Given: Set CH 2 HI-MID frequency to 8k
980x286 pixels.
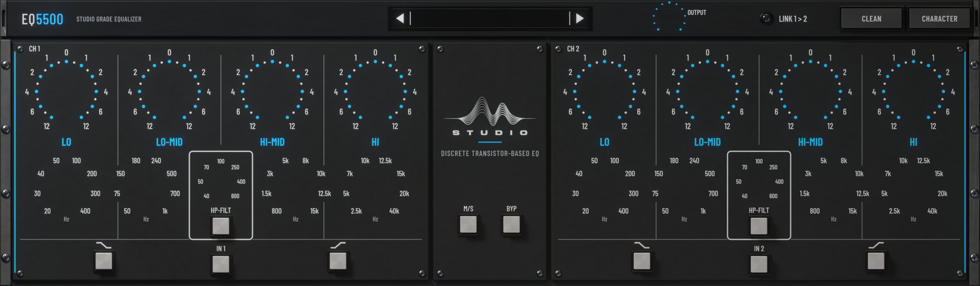Looking at the screenshot, I should 844,160.
